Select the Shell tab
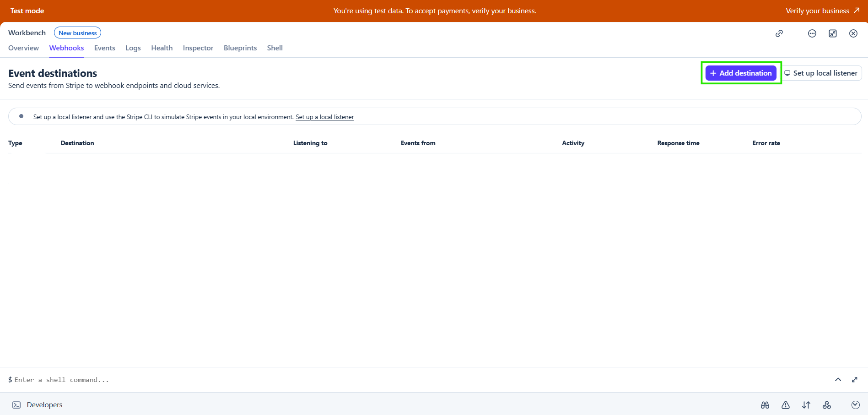 pos(275,48)
